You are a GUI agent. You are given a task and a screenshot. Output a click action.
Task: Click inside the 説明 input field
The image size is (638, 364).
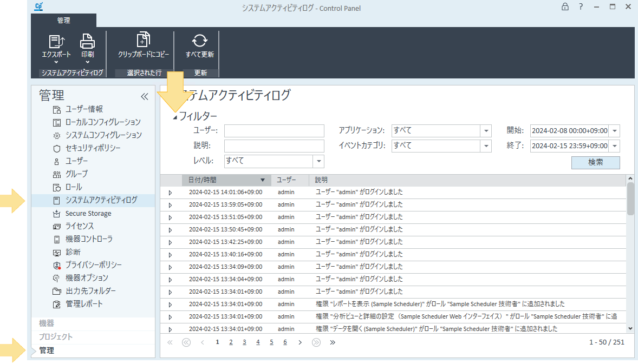tap(274, 145)
